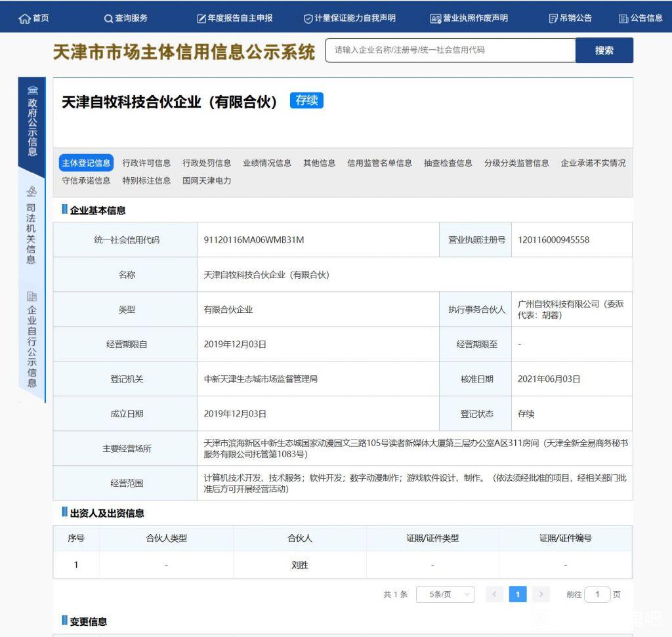Click the enterprise name search input field
The width and height of the screenshot is (672, 637).
pos(450,51)
